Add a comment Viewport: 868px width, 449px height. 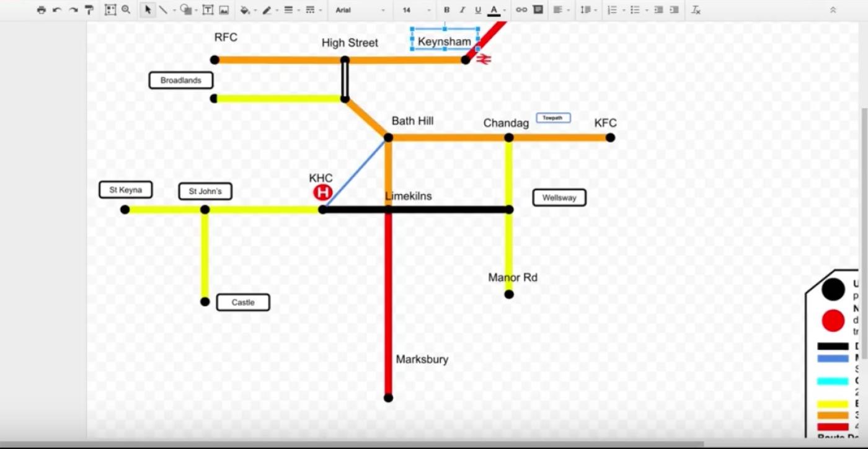coord(539,10)
